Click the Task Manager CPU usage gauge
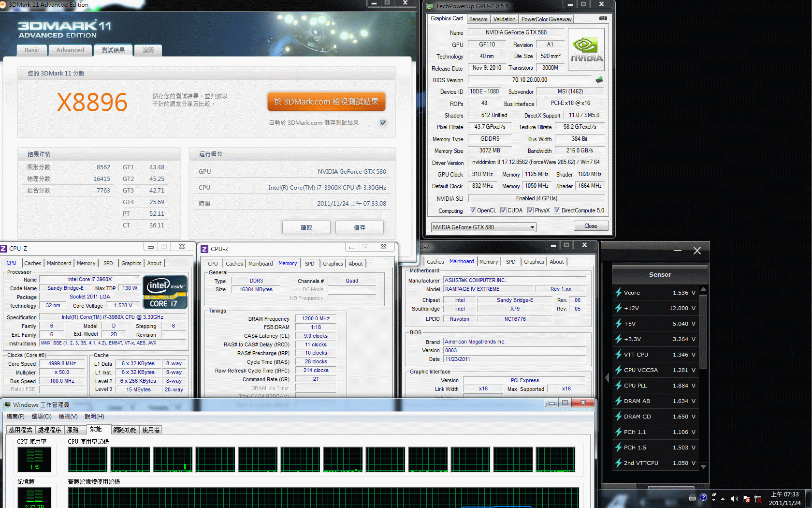 click(x=34, y=460)
